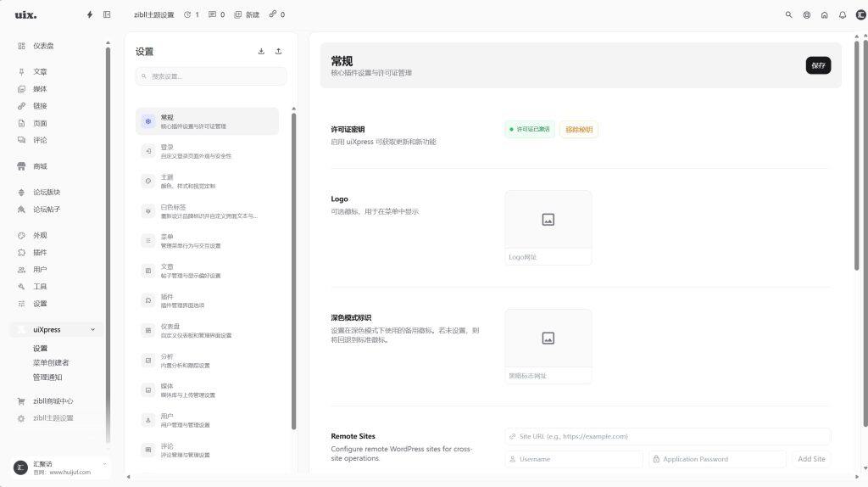Click the lightning bolt icon in top bar
868x487 pixels.
[x=90, y=15]
